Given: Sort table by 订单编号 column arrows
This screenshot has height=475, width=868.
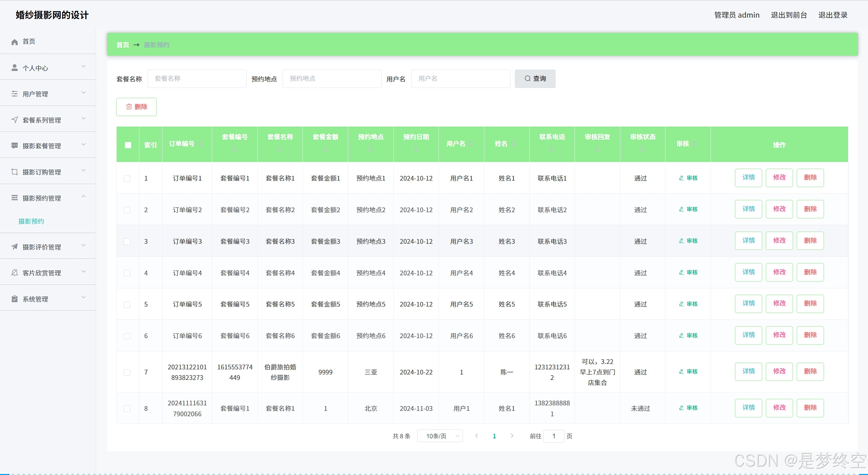Looking at the screenshot, I should pos(200,144).
